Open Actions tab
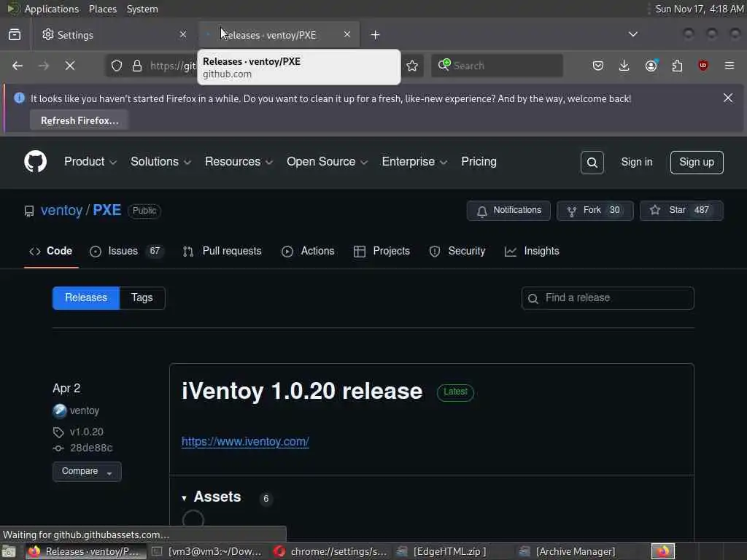Viewport: 747px width, 560px height. coord(308,251)
